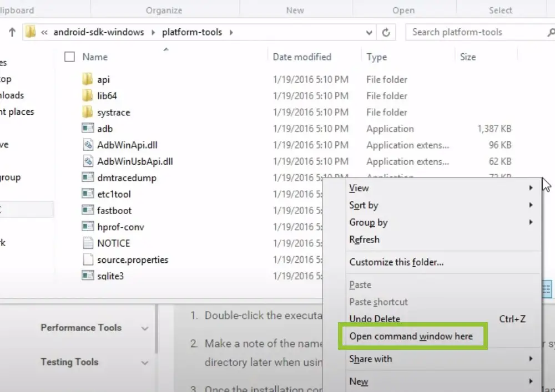
Task: Open the address bar history dropdown
Action: [369, 33]
